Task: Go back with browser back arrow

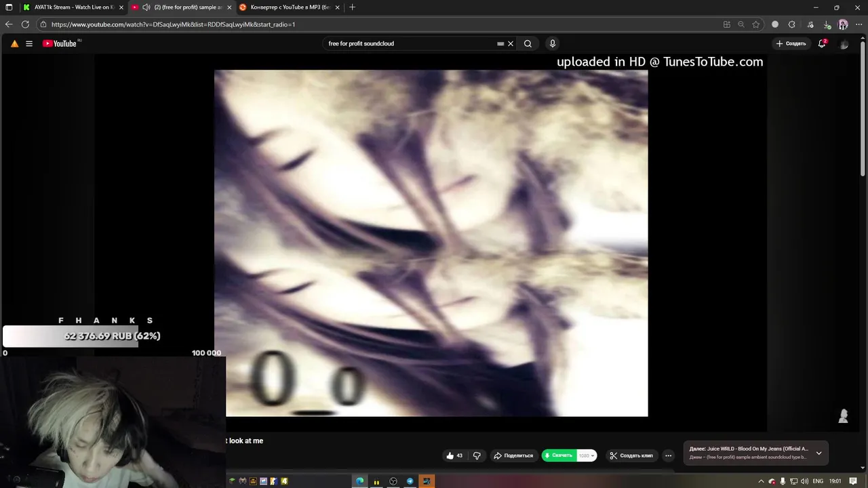Action: (9, 24)
